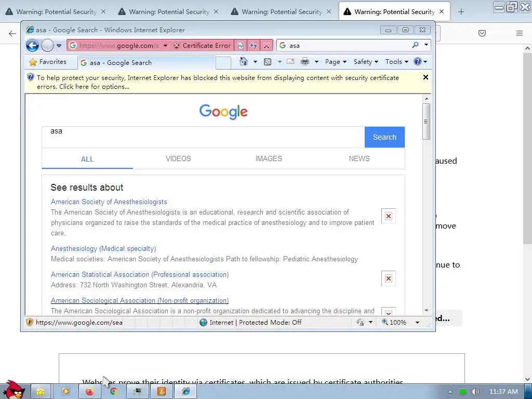Click the Print toolbar icon
This screenshot has height=399, width=532.
click(305, 61)
